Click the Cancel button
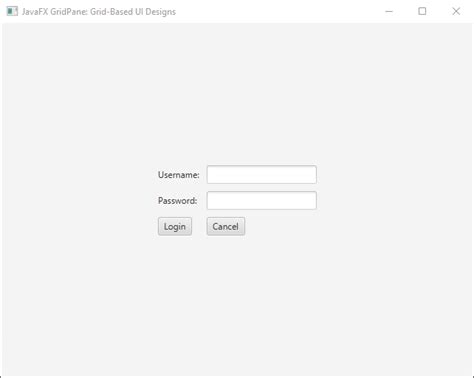The image size is (474, 378). pos(226,226)
